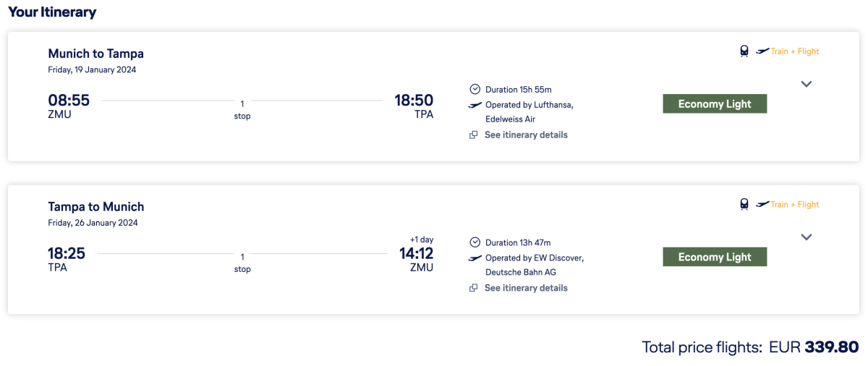This screenshot has width=868, height=366.
Task: Click Train + Flight label on the return card
Action: point(794,205)
